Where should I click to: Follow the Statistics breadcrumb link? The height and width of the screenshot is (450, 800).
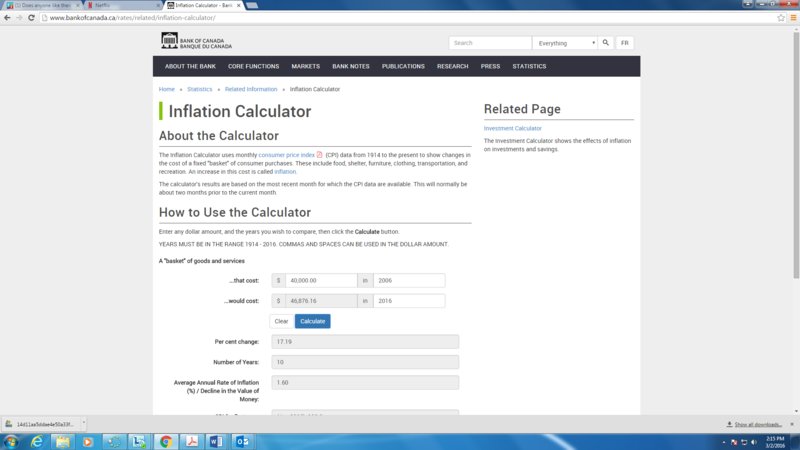199,89
